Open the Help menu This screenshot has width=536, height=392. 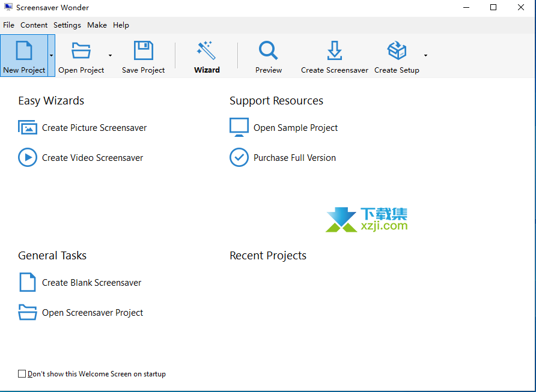click(121, 25)
